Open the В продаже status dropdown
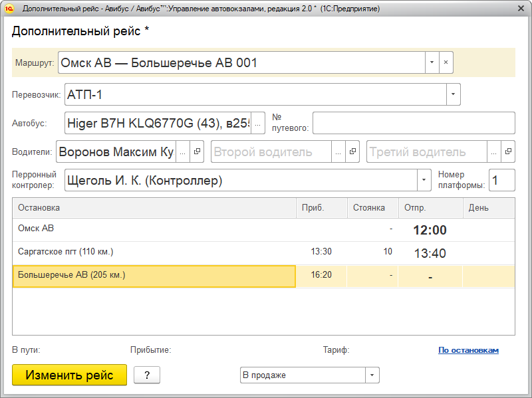The height and width of the screenshot is (398, 532). click(372, 375)
